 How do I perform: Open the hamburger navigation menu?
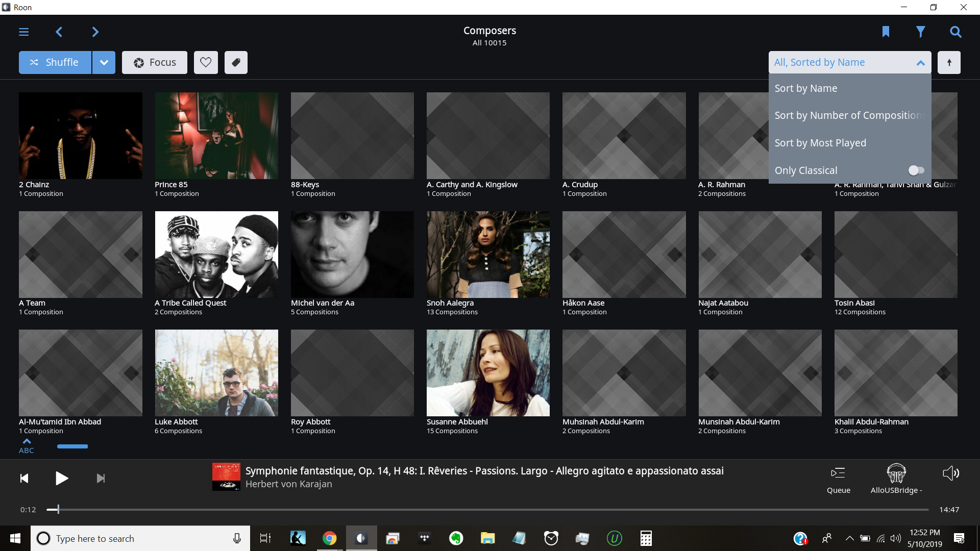click(x=23, y=32)
